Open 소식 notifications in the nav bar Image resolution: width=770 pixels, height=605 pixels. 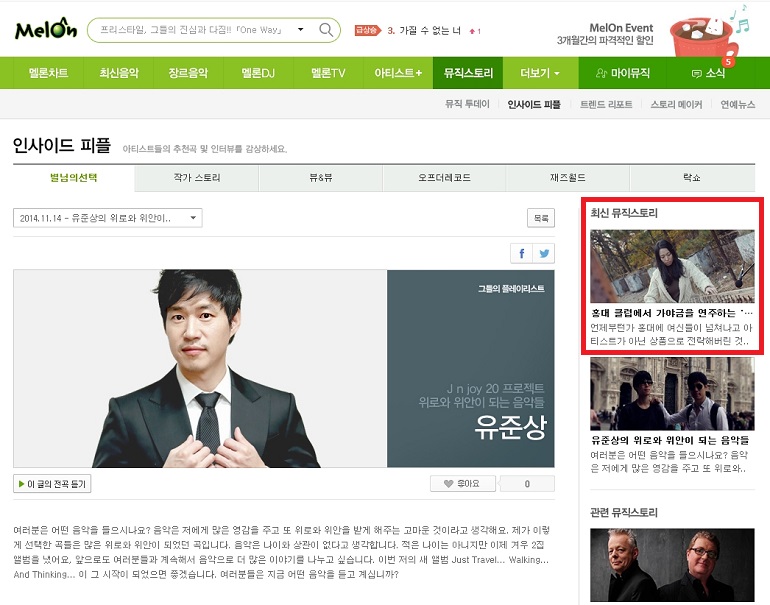coord(709,73)
